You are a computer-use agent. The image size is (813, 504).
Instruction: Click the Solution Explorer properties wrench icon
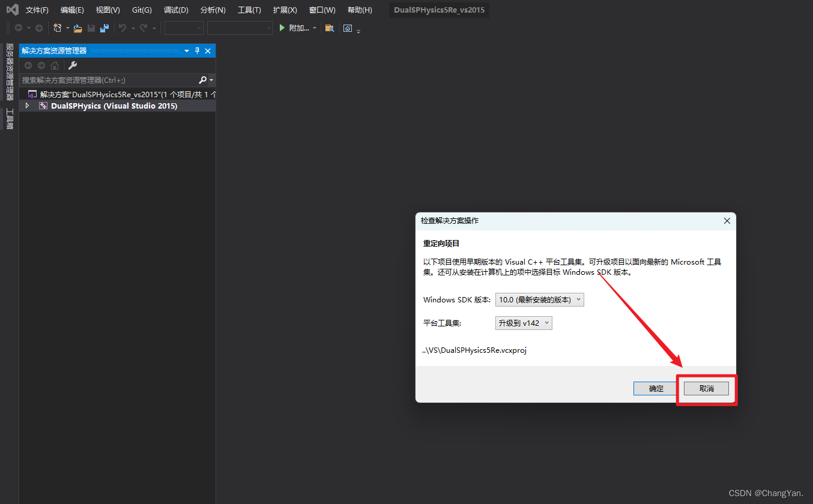73,65
